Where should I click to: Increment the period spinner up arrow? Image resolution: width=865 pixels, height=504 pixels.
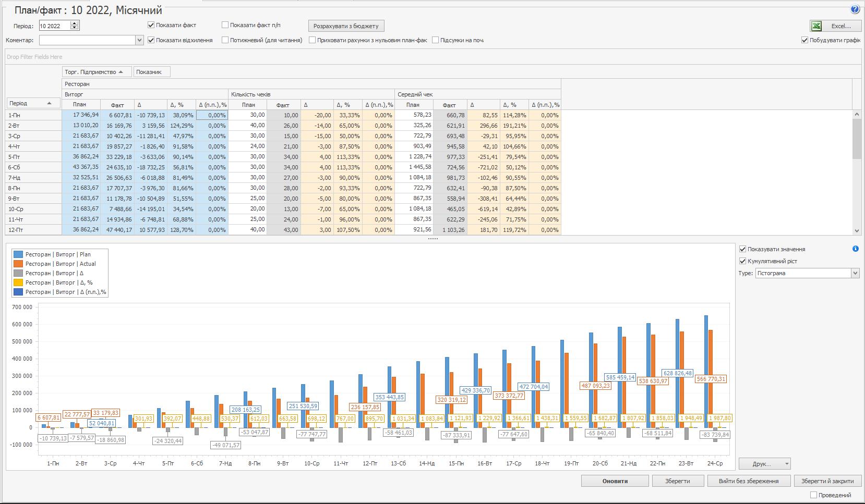[75, 23]
